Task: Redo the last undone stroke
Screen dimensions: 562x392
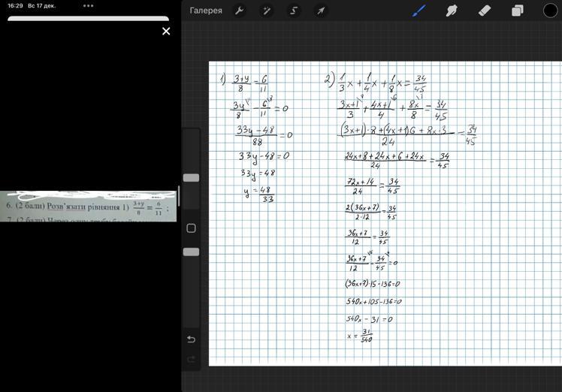Action: click(191, 360)
